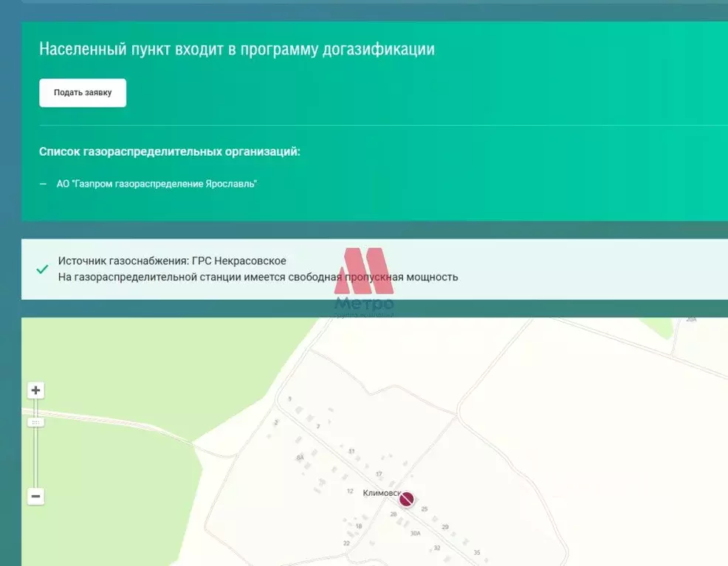Viewport: 728px width, 566px height.
Task: Click house number 30A on the map
Action: 415,531
